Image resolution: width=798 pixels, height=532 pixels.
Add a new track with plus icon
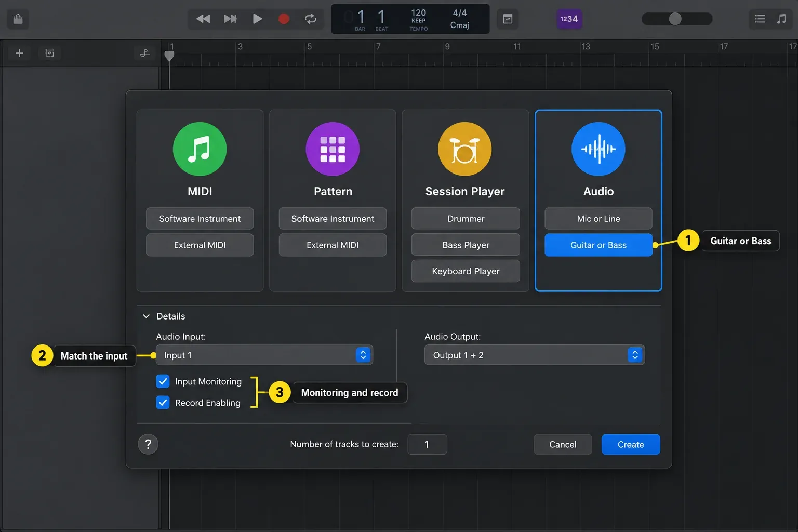(x=19, y=53)
